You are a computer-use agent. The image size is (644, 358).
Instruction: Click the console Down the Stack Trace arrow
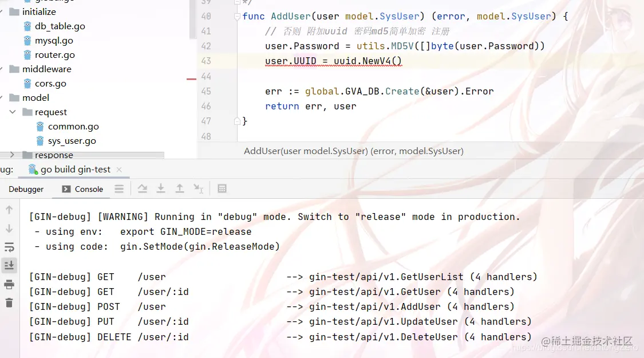point(9,229)
